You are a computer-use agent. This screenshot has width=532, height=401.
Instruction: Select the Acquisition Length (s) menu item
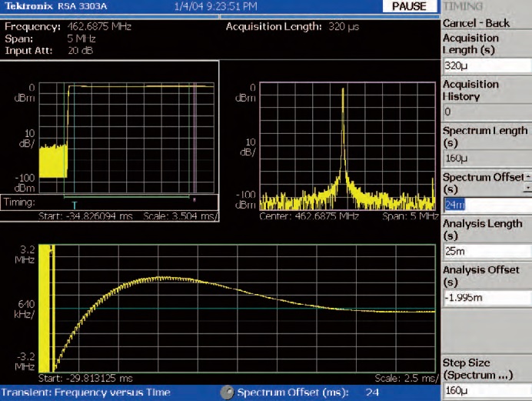coord(470,44)
